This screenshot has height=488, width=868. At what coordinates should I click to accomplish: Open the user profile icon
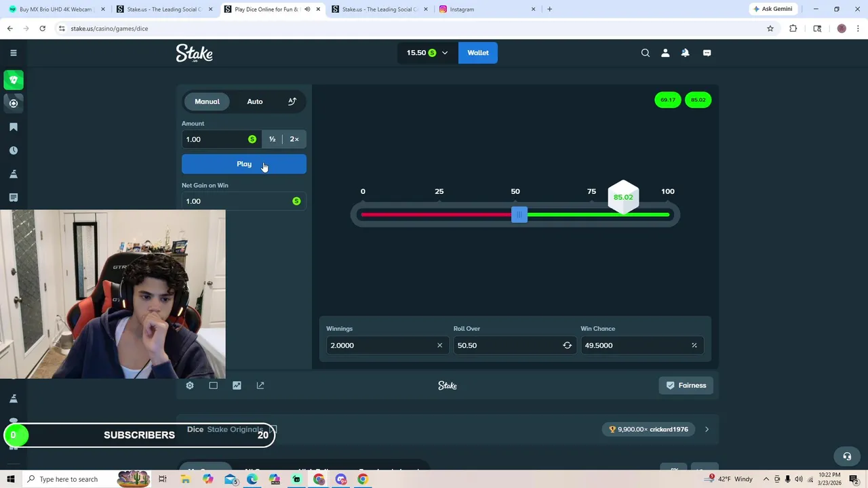pyautogui.click(x=665, y=53)
